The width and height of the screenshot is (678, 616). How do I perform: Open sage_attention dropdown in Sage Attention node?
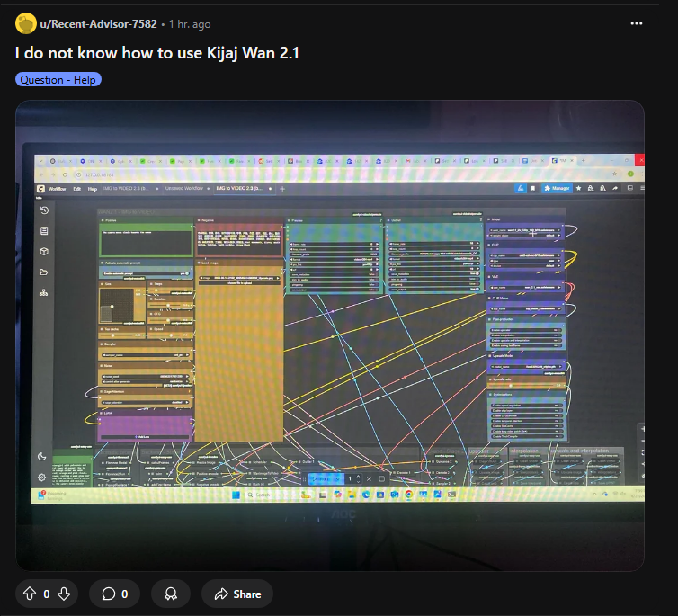click(146, 403)
